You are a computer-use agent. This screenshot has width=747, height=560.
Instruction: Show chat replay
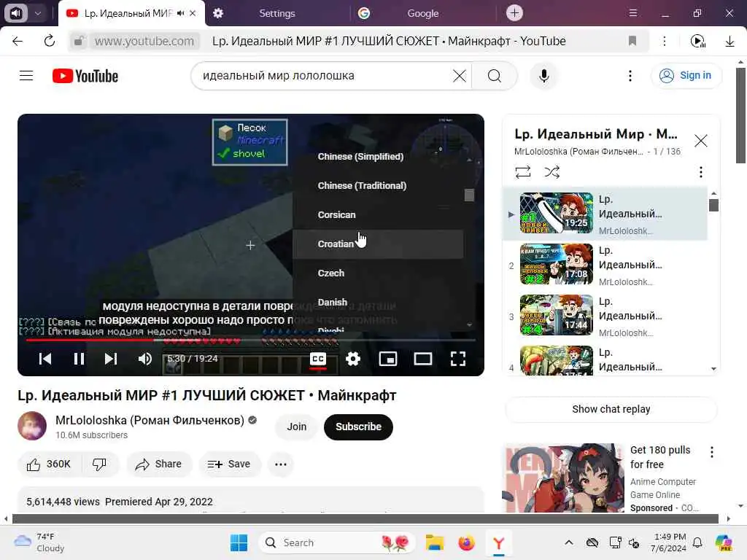point(611,409)
